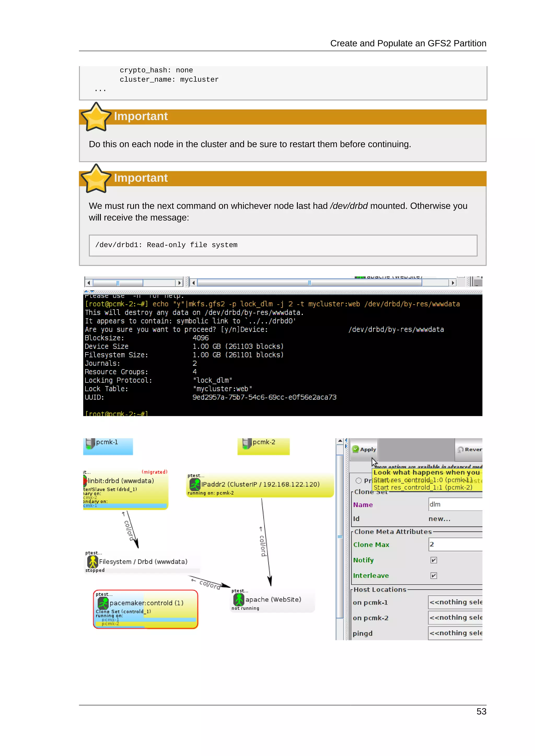The image size is (535, 756).
Task: Toggle the Interleave checkbox
Action: [434, 576]
